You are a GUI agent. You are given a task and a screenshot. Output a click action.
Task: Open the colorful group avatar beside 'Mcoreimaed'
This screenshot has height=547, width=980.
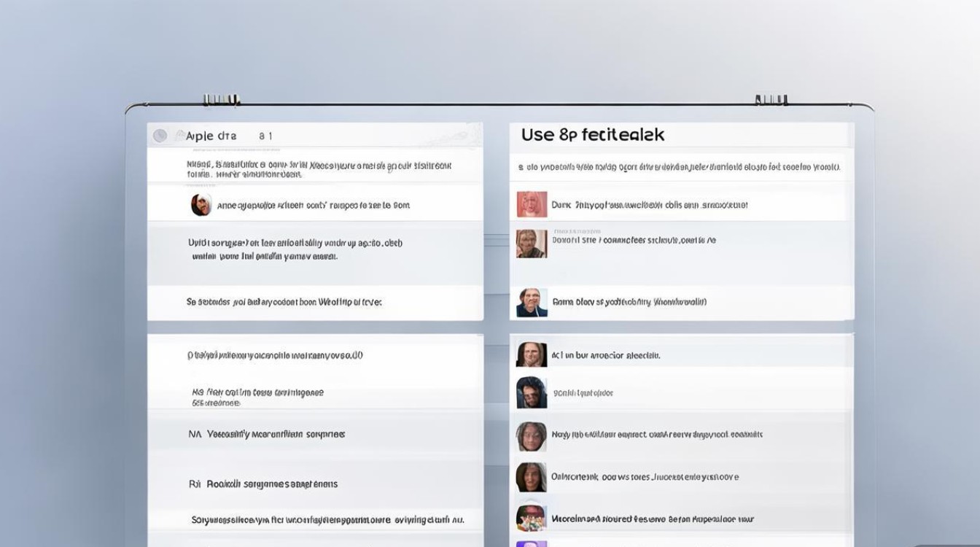[532, 518]
